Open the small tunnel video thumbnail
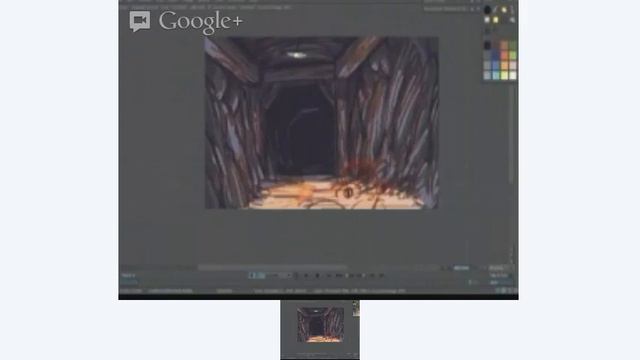The image size is (640, 360). point(320,330)
